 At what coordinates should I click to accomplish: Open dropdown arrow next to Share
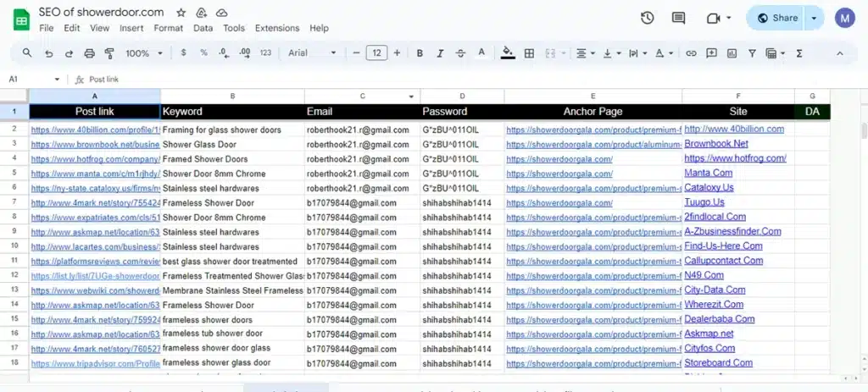815,18
